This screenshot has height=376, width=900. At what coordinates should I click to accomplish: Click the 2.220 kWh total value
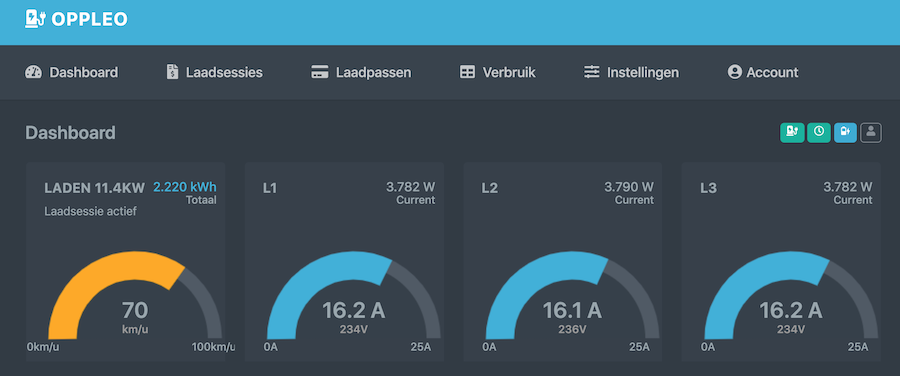point(185,187)
